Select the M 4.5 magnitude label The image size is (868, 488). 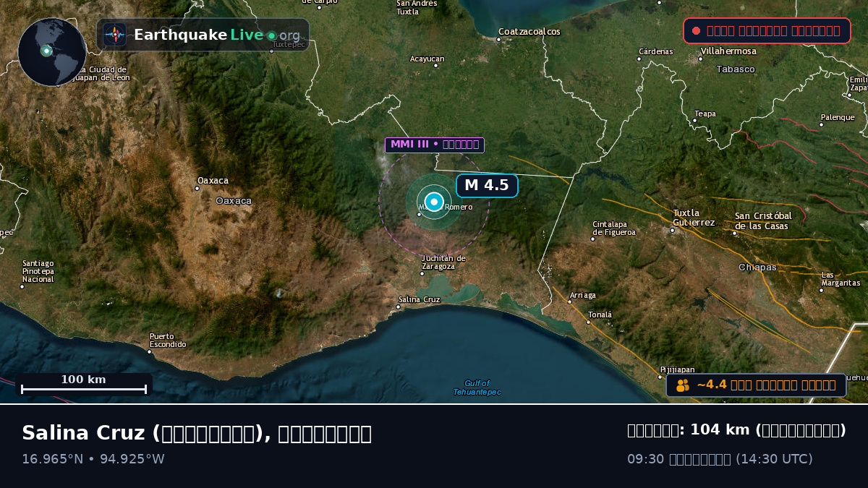(x=487, y=186)
